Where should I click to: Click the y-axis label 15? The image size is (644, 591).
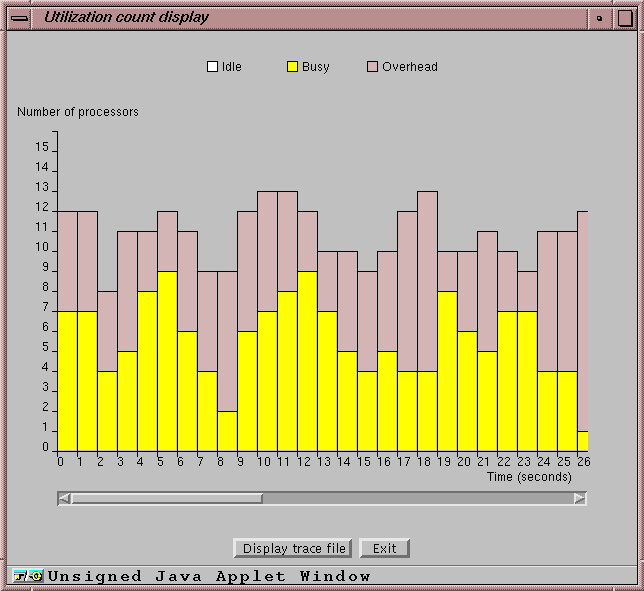(42, 147)
